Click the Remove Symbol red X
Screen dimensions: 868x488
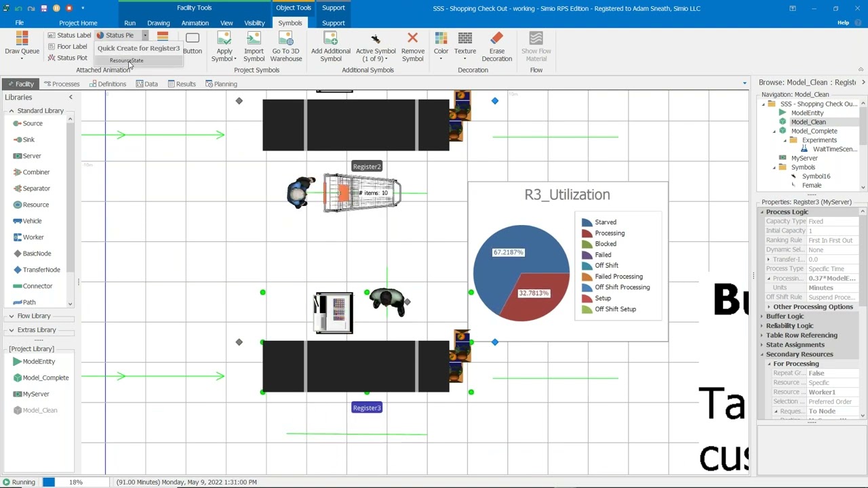412,38
